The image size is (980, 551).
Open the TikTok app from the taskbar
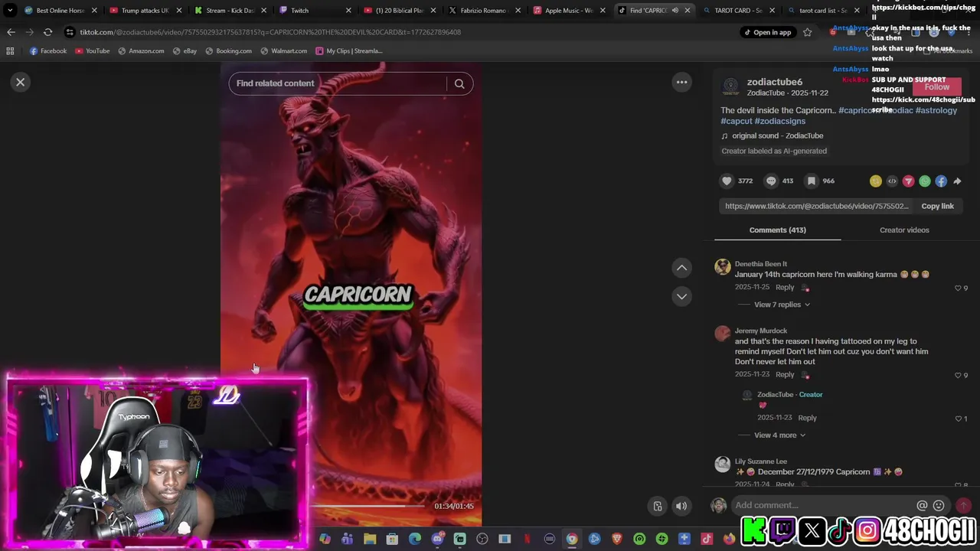(x=707, y=540)
